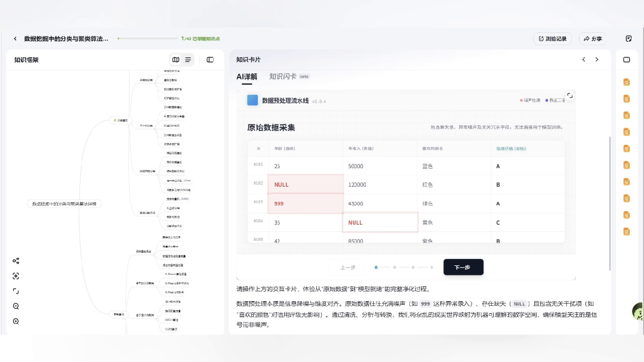
Task: Toggle to the outline list view
Action: (x=187, y=60)
